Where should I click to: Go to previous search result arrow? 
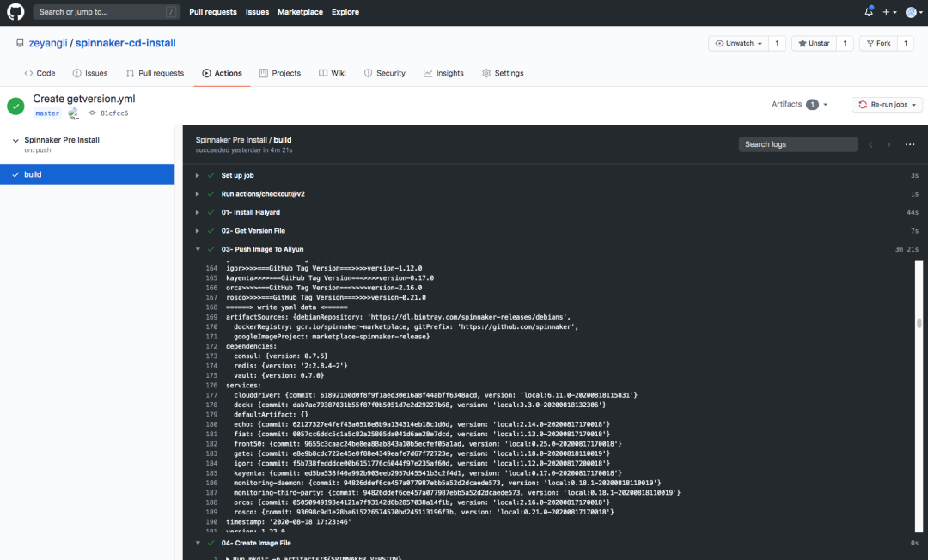pos(870,145)
